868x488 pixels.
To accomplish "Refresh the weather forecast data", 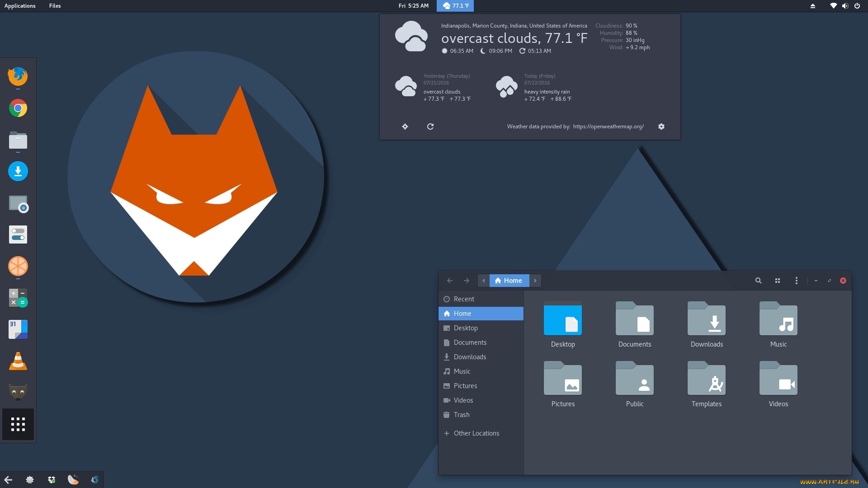I will [x=430, y=127].
